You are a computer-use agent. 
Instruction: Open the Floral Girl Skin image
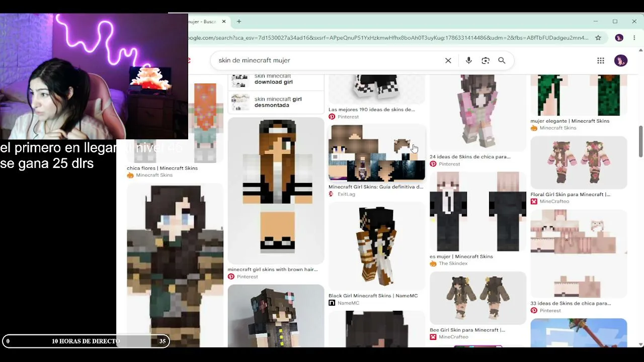(x=579, y=162)
